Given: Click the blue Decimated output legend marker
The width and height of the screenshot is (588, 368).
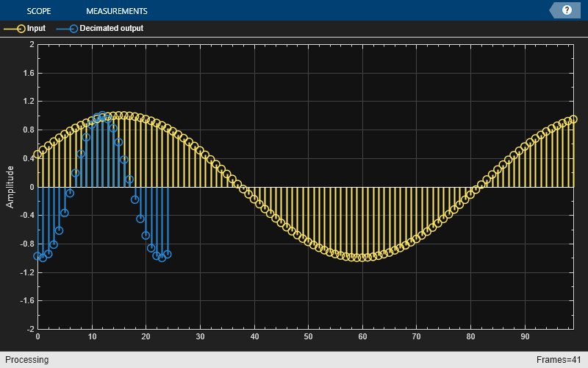Looking at the screenshot, I should (x=73, y=29).
